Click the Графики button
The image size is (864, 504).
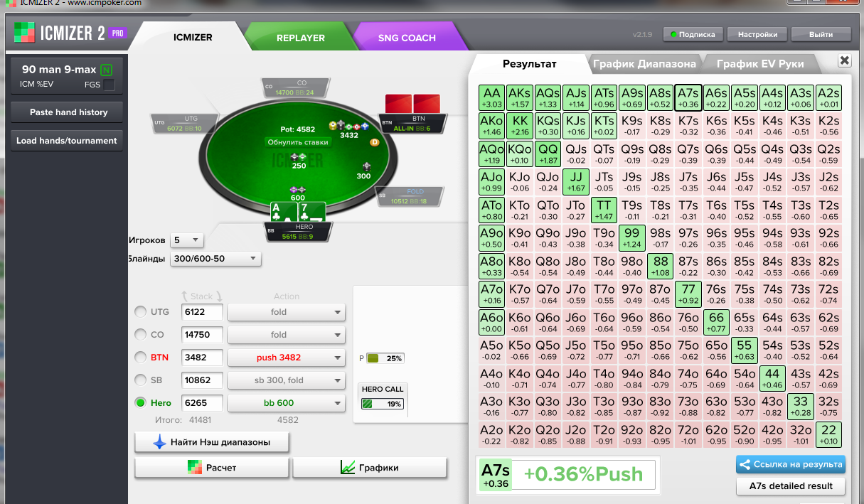pos(370,468)
